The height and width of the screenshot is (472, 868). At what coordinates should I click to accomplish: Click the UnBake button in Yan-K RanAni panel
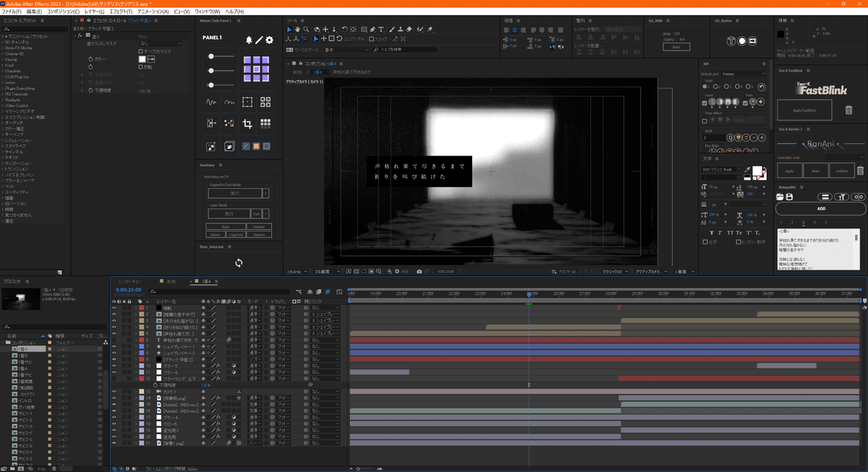point(841,171)
